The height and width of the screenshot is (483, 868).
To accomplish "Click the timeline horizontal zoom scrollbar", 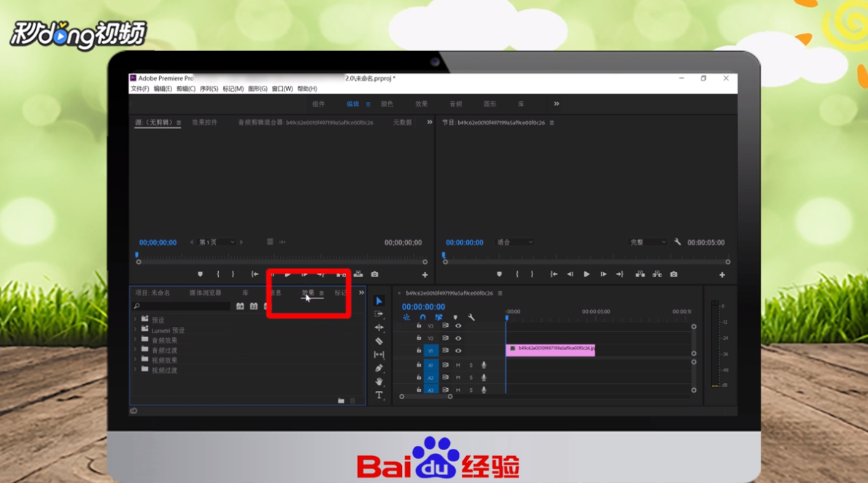I will pos(426,397).
